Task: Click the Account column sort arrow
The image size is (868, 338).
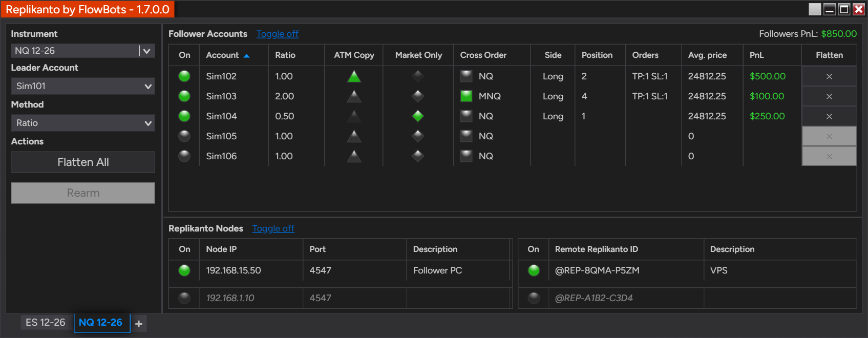Action: pyautogui.click(x=247, y=55)
